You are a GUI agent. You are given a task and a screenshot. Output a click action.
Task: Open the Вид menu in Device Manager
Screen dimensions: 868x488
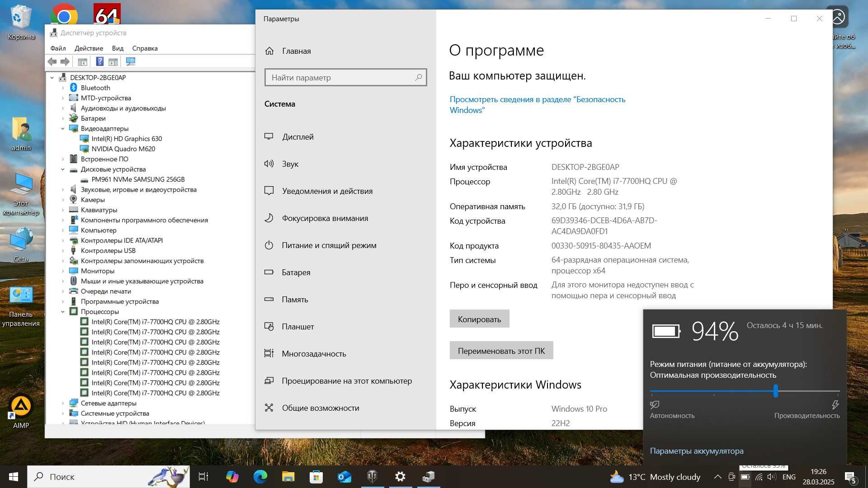118,48
